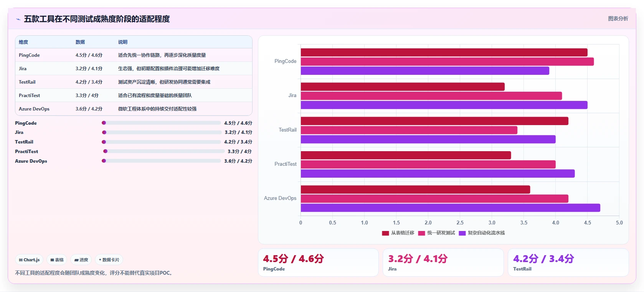
Task: Click the 图表分析 label at top right
Action: point(618,18)
